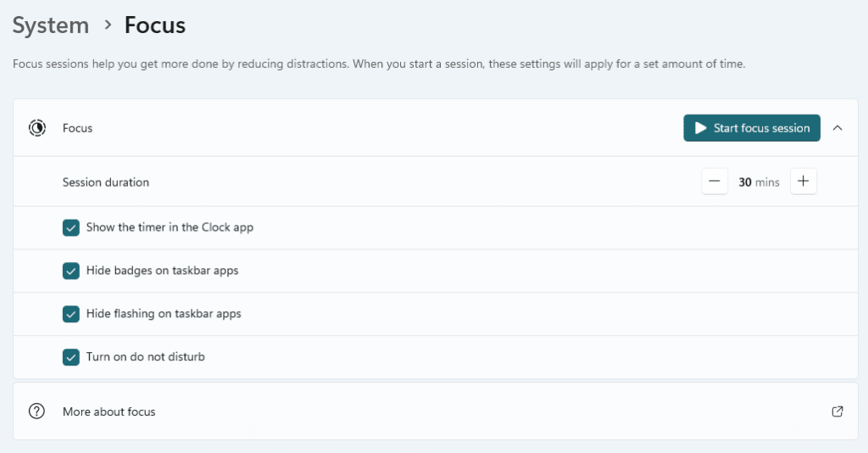Image resolution: width=868 pixels, height=453 pixels.
Task: Click the 30 mins session duration value
Action: [759, 182]
